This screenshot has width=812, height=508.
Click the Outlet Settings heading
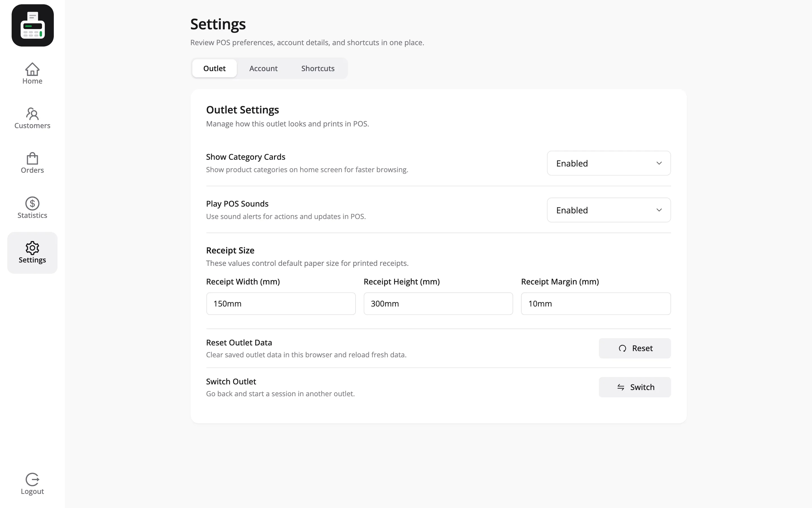tap(242, 110)
